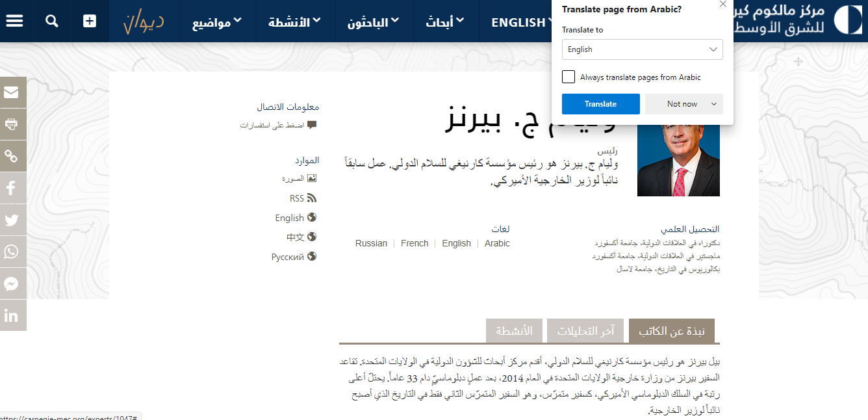Click the التحصيل العلمي heading

(690, 230)
